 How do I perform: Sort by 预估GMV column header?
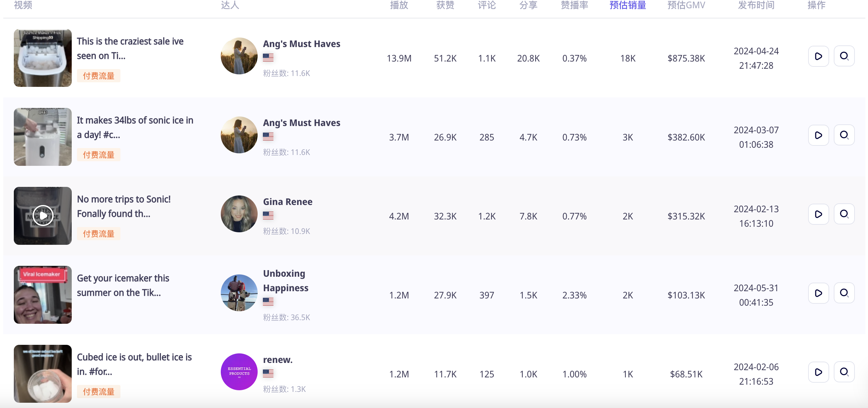[686, 5]
